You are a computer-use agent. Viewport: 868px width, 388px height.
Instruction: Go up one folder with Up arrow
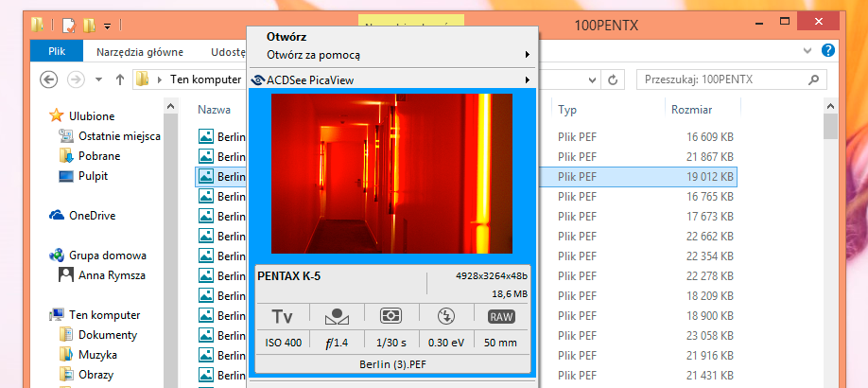[x=119, y=79]
